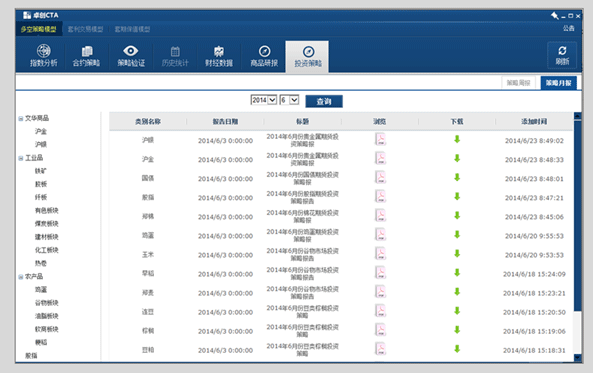593x373 pixels.
Task: Select 油脂板块 in the tree
Action: [x=47, y=316]
